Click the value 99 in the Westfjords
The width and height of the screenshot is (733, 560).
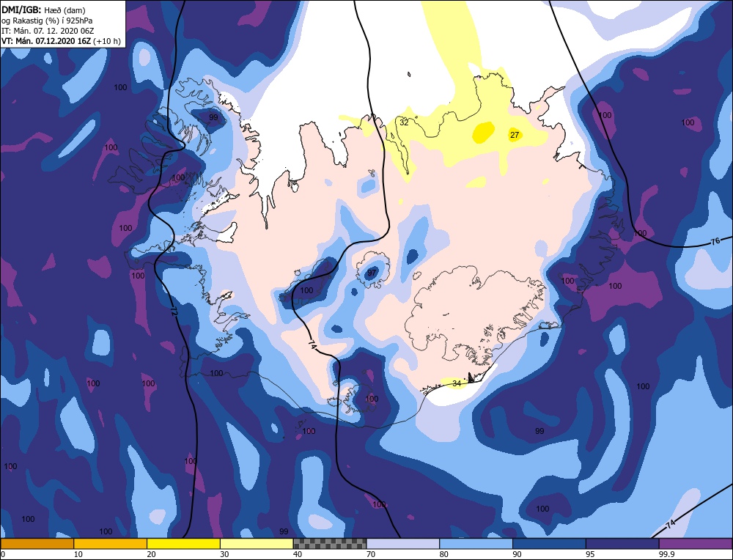click(213, 117)
